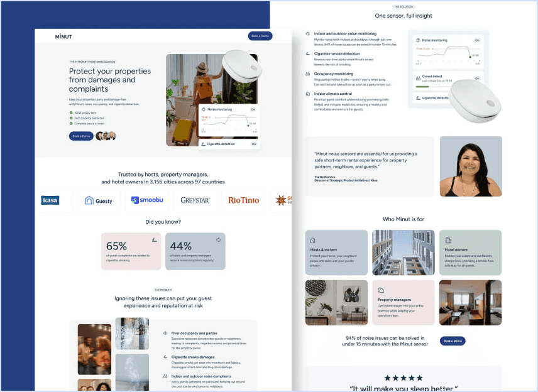Click the Kasa logo
The height and width of the screenshot is (392, 538).
pyautogui.click(x=50, y=200)
